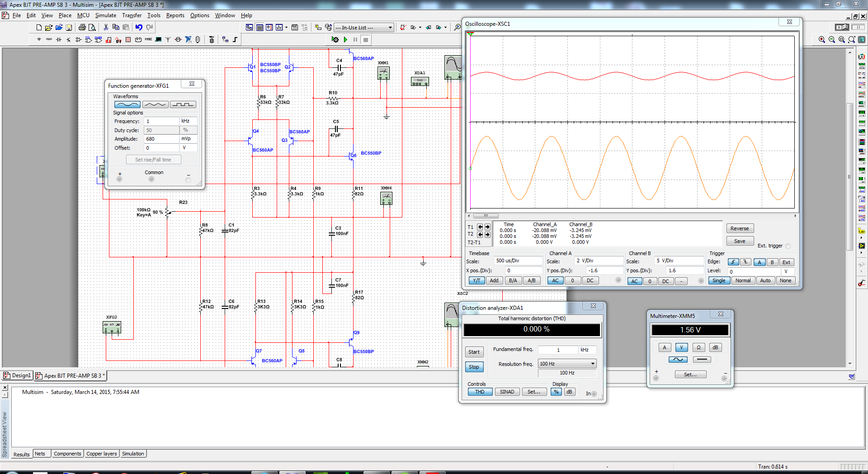
Task: Zoom to fit page icon
Action: [x=852, y=40]
